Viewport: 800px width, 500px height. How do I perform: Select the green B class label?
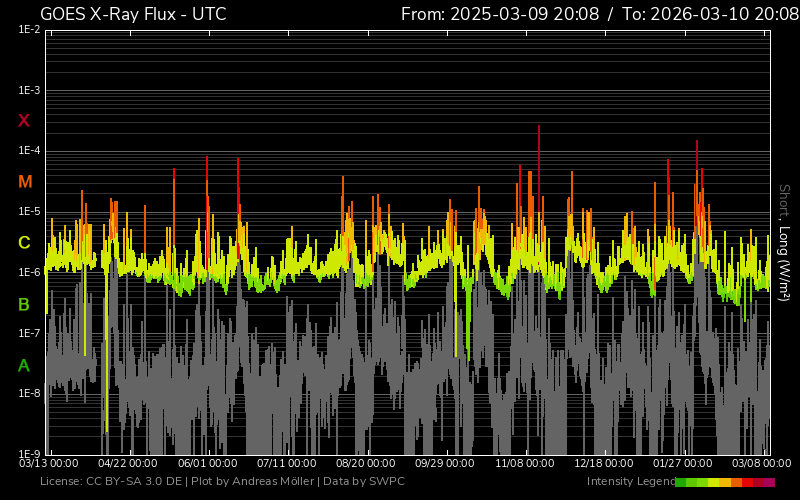tap(24, 304)
